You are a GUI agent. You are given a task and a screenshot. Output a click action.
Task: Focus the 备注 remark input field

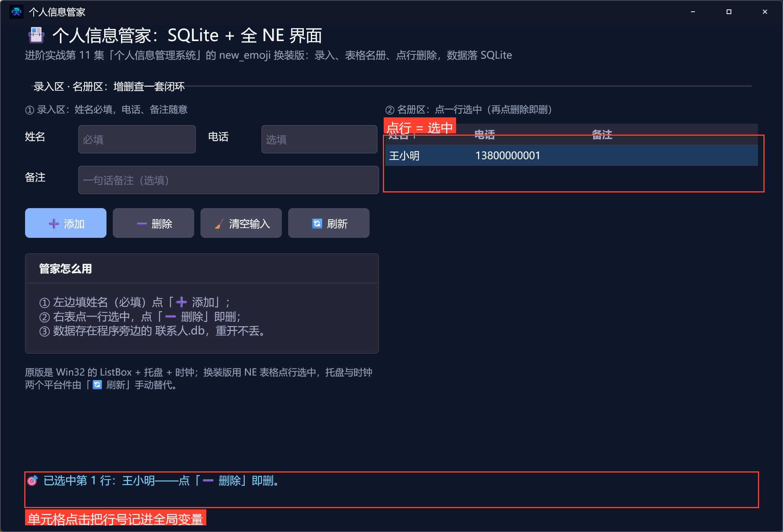tap(229, 180)
